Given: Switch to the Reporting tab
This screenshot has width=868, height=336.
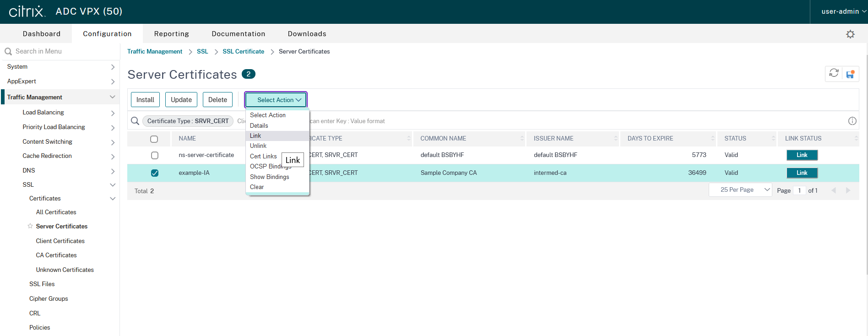Looking at the screenshot, I should point(171,34).
